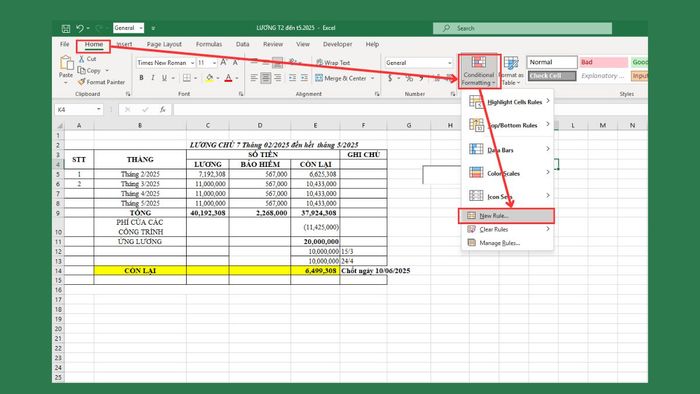
Task: Switch to the View tab
Action: click(x=303, y=44)
